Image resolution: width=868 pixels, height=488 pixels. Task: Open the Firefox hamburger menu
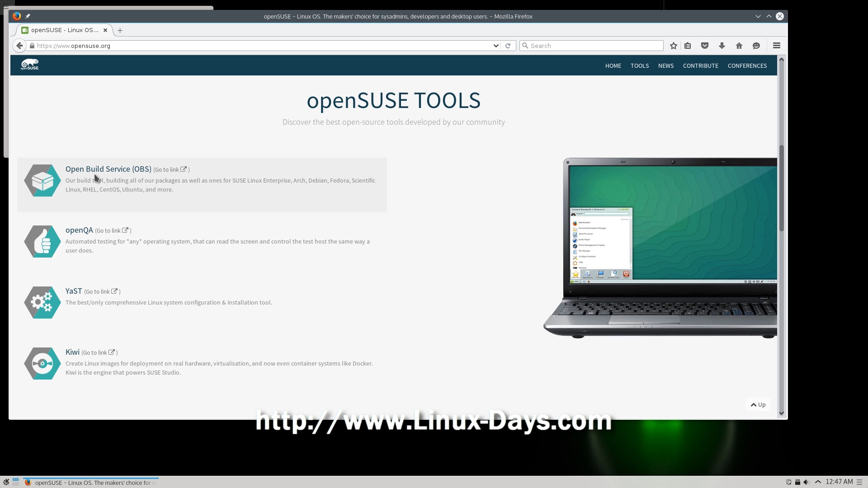777,46
